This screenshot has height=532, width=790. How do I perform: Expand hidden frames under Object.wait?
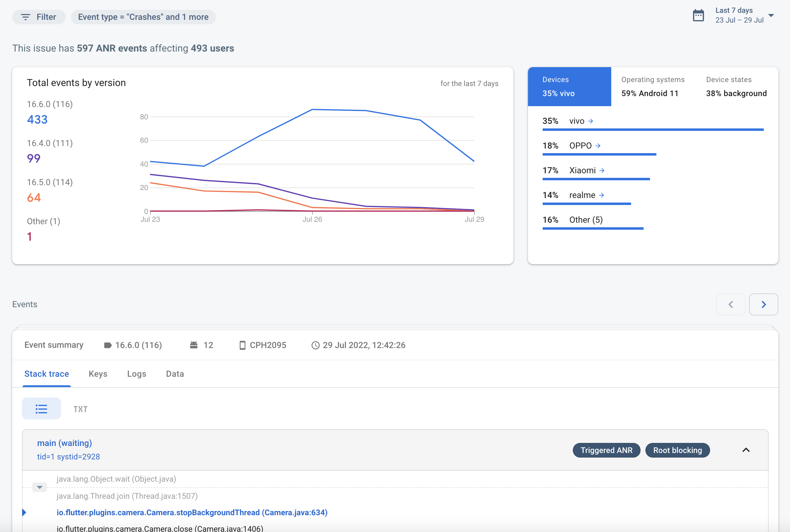[x=40, y=487]
